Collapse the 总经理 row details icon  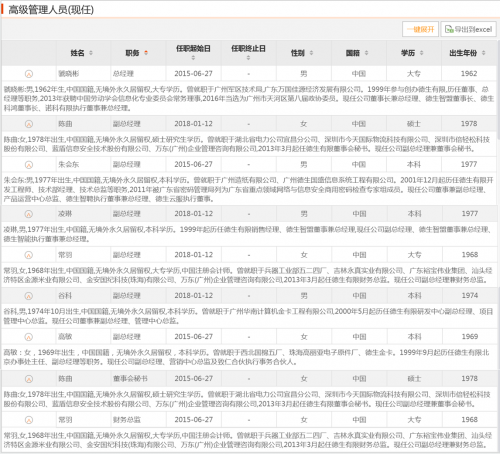[29, 74]
